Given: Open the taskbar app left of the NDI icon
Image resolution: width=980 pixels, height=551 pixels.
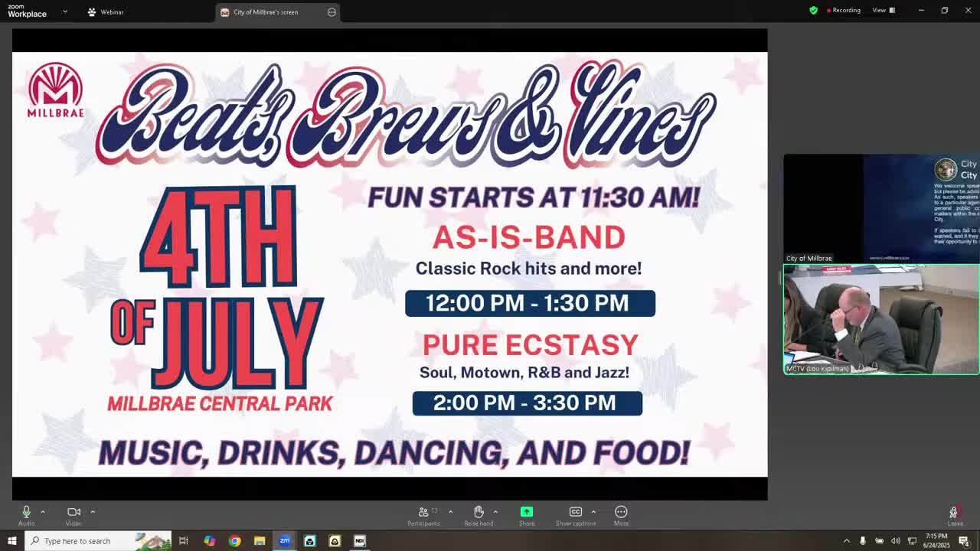Looking at the screenshot, I should [335, 541].
